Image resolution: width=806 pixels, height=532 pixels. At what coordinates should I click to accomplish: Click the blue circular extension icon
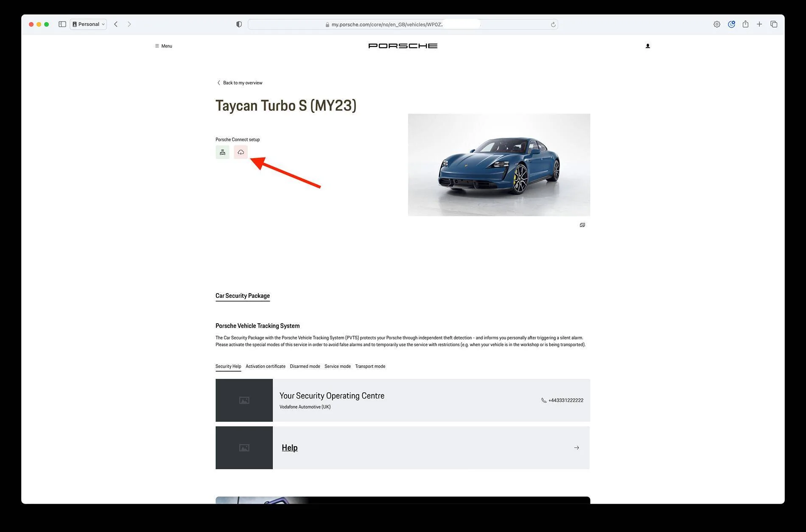pyautogui.click(x=731, y=24)
